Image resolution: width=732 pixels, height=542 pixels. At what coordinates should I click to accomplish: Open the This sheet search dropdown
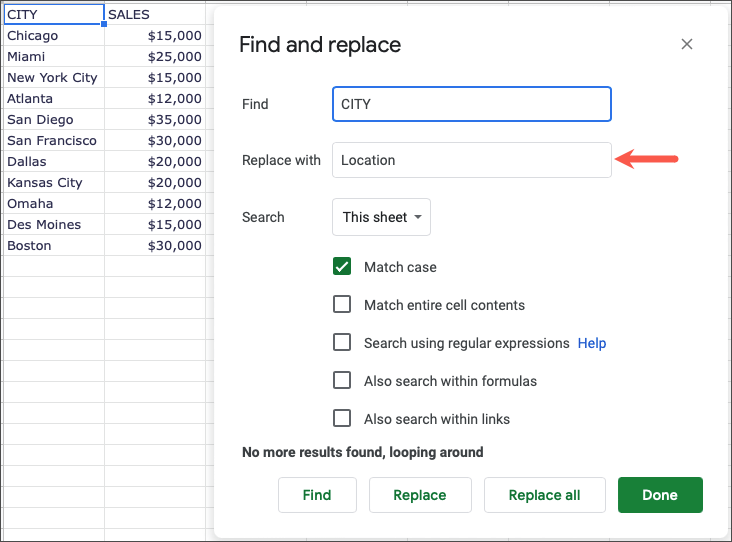pos(381,217)
